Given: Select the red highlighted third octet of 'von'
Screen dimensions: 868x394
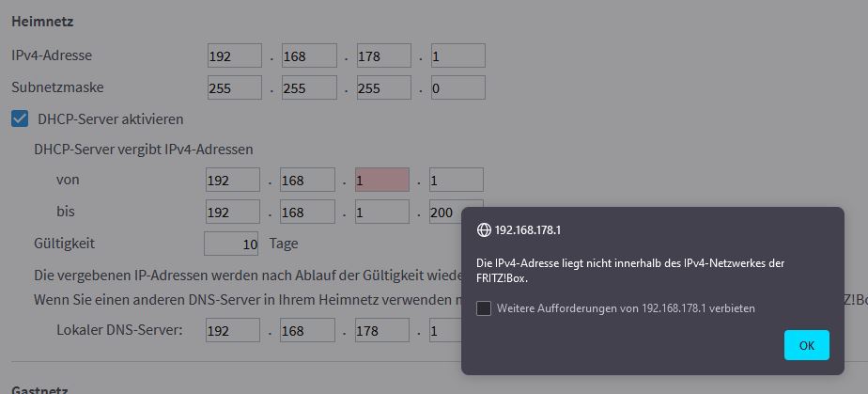Looking at the screenshot, I should (x=382, y=180).
